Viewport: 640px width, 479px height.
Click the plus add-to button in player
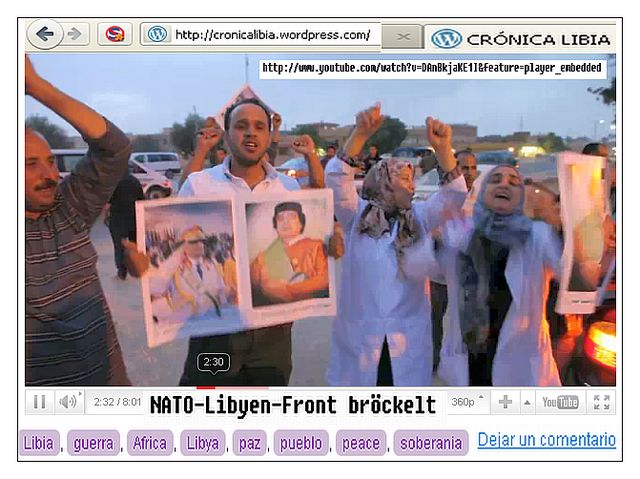pyautogui.click(x=505, y=402)
